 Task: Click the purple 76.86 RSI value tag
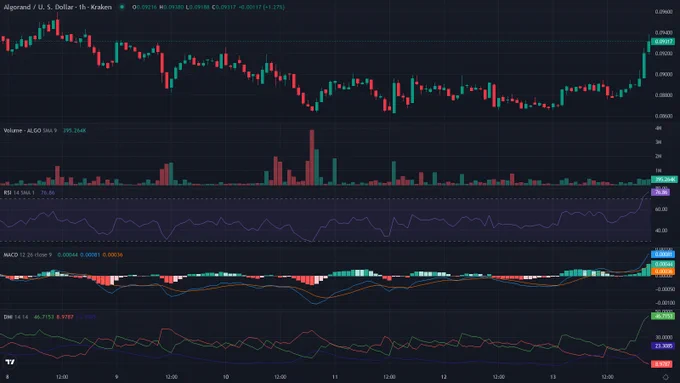661,192
